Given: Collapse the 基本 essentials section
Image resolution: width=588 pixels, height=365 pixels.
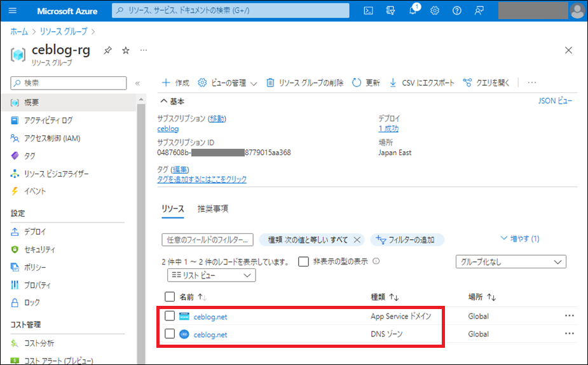Looking at the screenshot, I should point(172,101).
